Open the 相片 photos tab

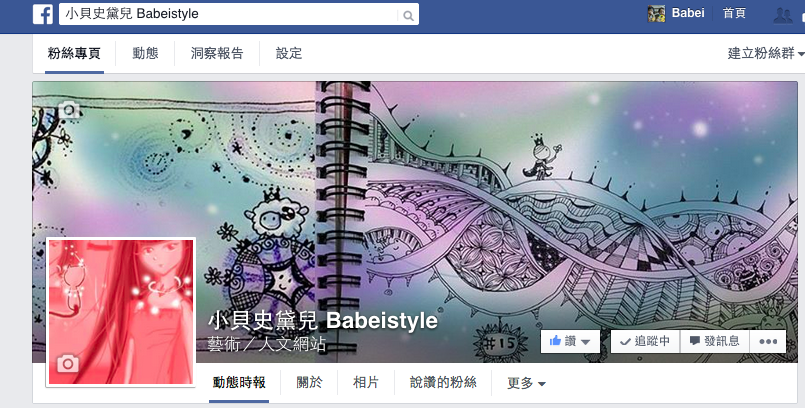coord(366,382)
